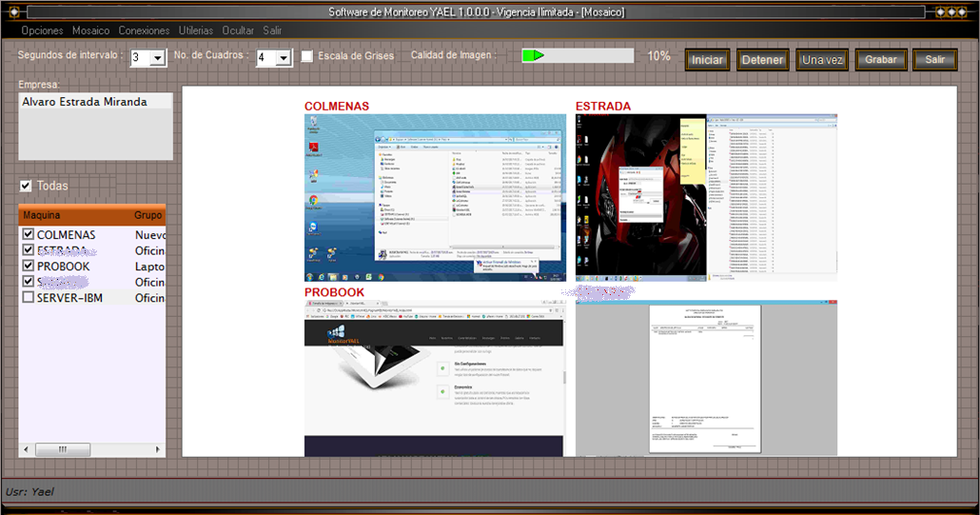Select Alvaro Estrada Miranda in Empresa list
The height and width of the screenshot is (515, 980).
point(85,102)
